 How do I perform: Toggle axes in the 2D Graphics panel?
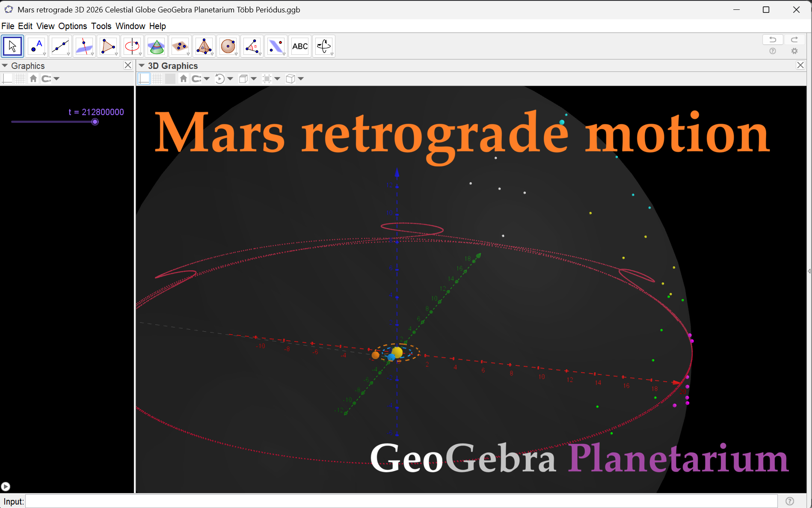[7, 79]
